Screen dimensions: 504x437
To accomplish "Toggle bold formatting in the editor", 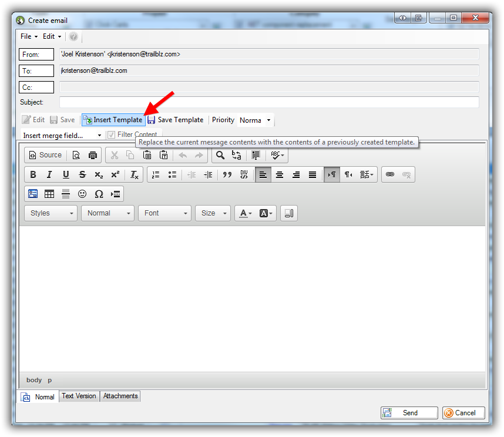I will point(33,174).
